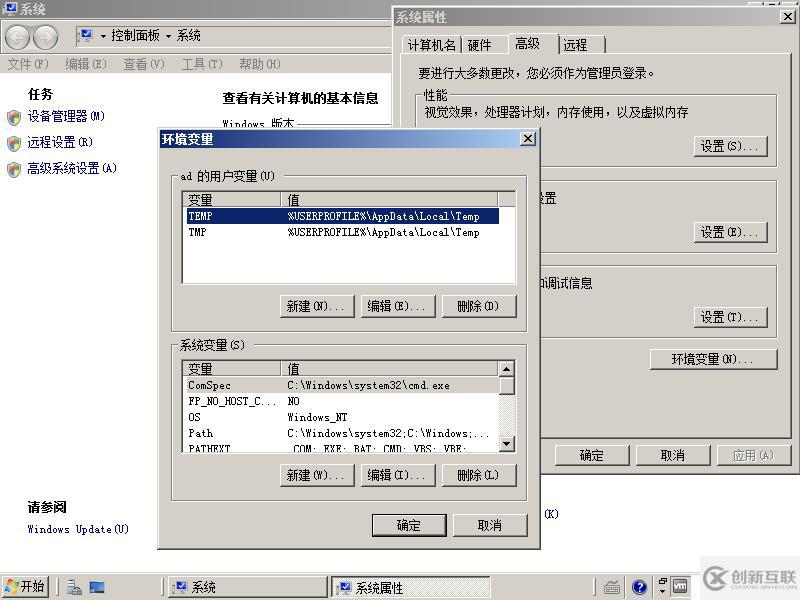Open the 远程设置(R) link
The image size is (800, 600).
(x=60, y=142)
